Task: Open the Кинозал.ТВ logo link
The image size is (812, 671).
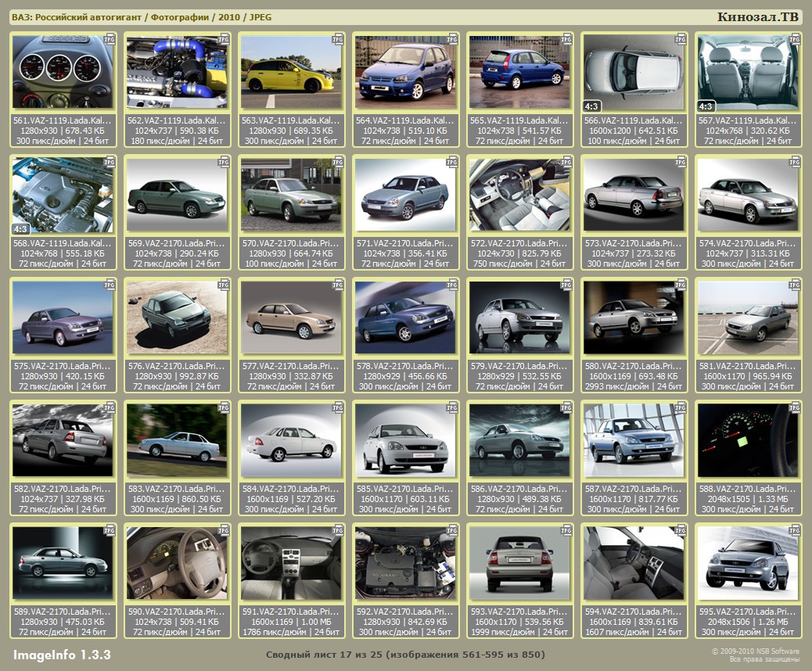Action: point(757,16)
